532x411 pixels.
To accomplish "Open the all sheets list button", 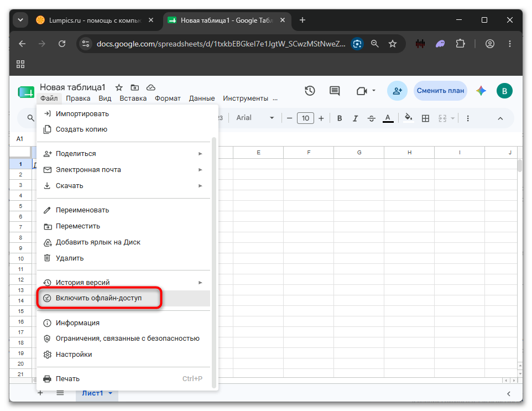I will tap(60, 393).
